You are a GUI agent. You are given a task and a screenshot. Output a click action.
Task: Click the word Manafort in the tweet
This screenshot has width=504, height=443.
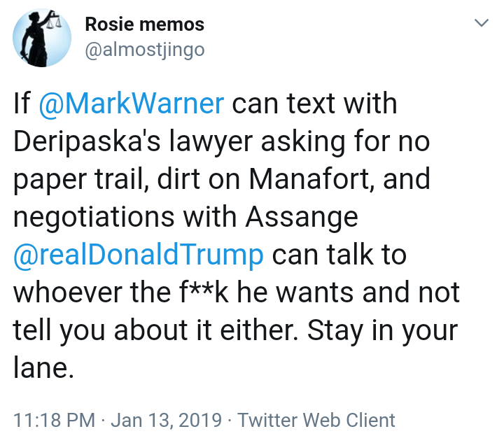309,179
